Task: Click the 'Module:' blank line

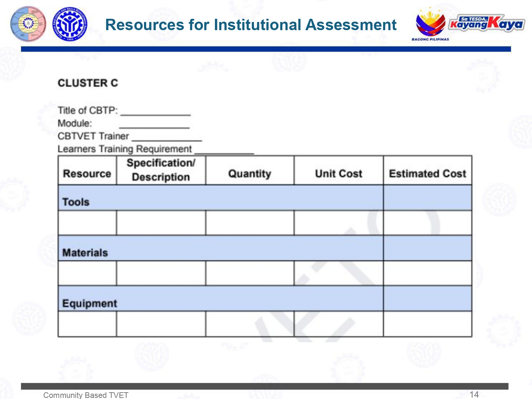Action: [154, 127]
